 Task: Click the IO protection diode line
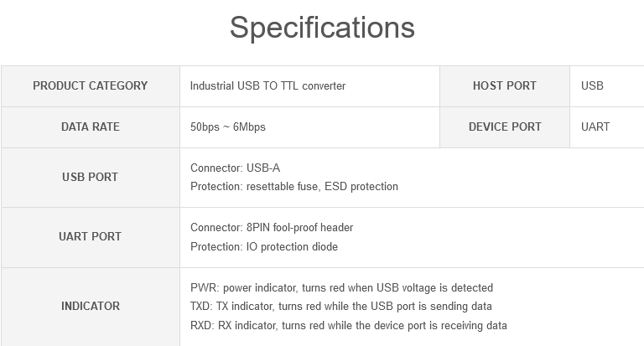[264, 246]
